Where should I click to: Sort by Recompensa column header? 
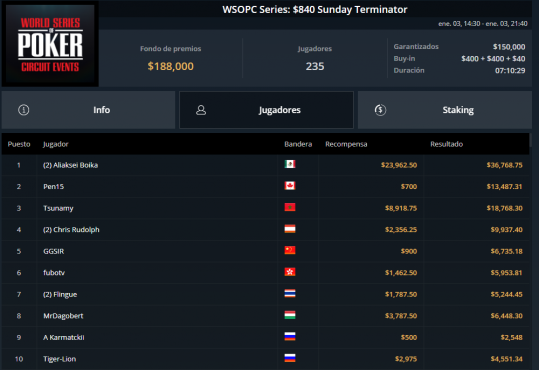point(346,144)
